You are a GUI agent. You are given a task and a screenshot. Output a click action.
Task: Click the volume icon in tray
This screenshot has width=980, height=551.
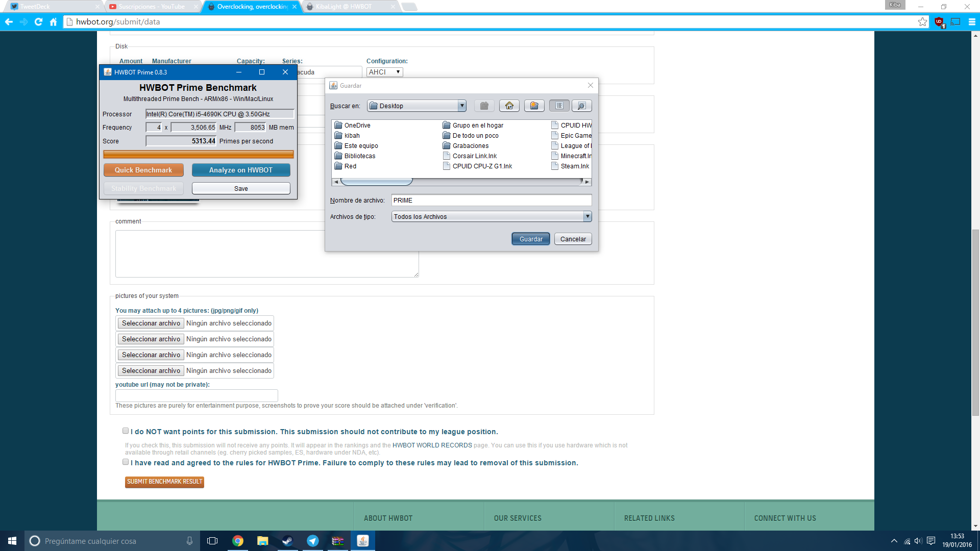[918, 541]
